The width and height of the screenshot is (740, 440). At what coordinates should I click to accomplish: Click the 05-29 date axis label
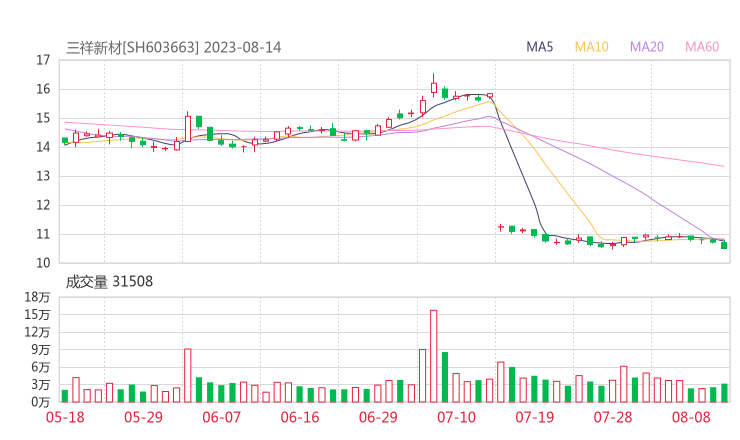pos(143,417)
